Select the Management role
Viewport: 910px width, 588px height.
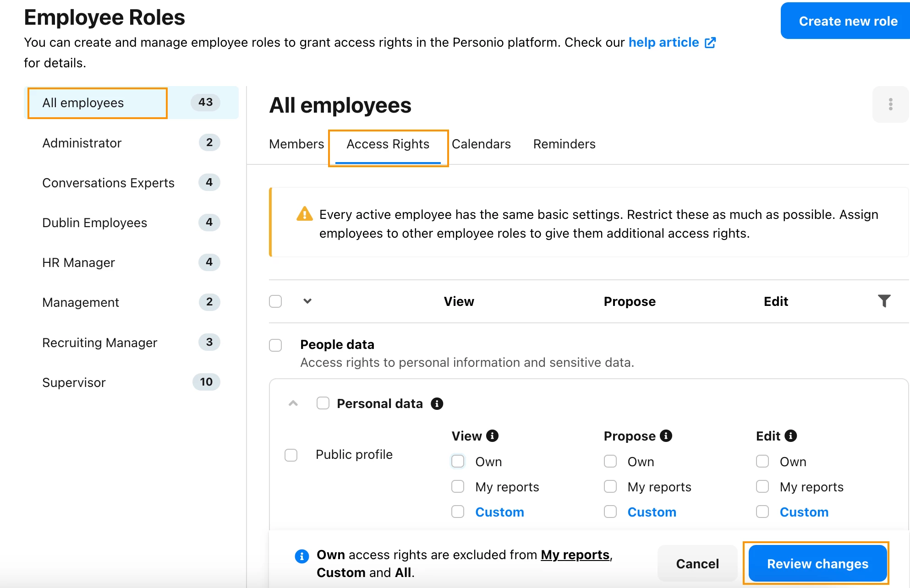coord(132,302)
